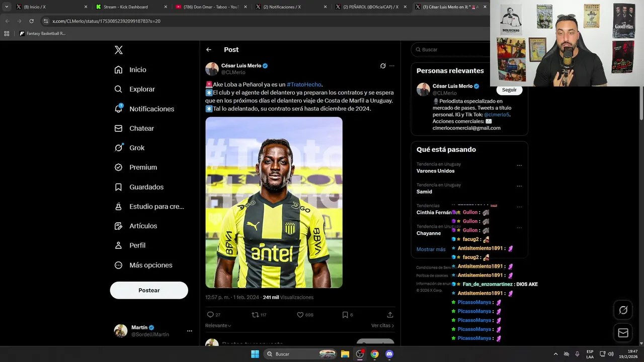Click the @clmerlo5 link in bio
The image size is (644, 362).
point(497,115)
